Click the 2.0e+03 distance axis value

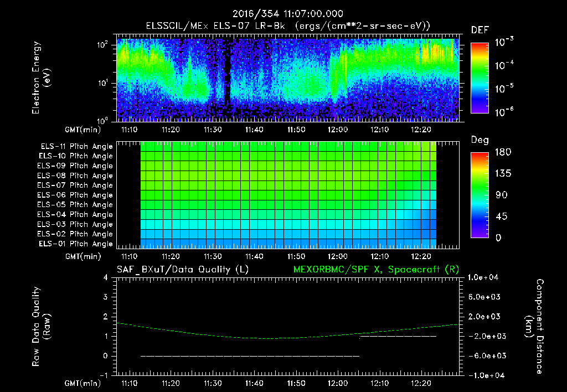[x=484, y=316]
